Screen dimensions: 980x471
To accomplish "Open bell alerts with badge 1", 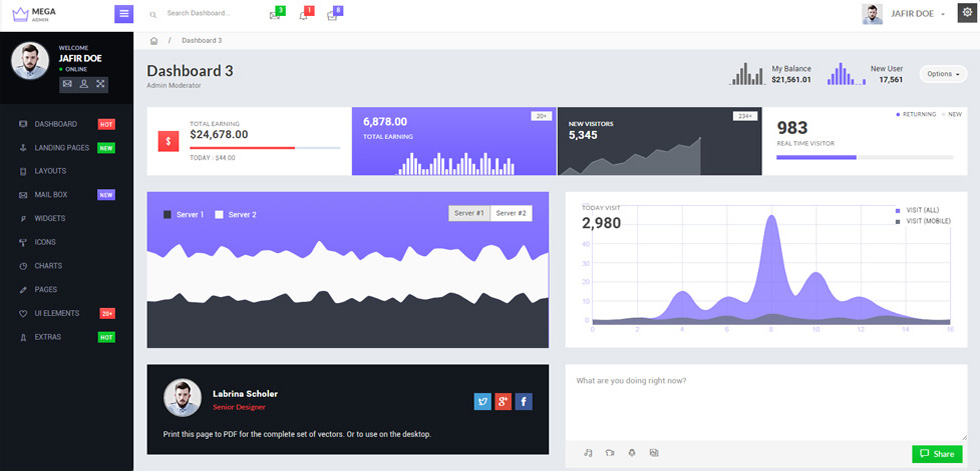I will coord(306,14).
